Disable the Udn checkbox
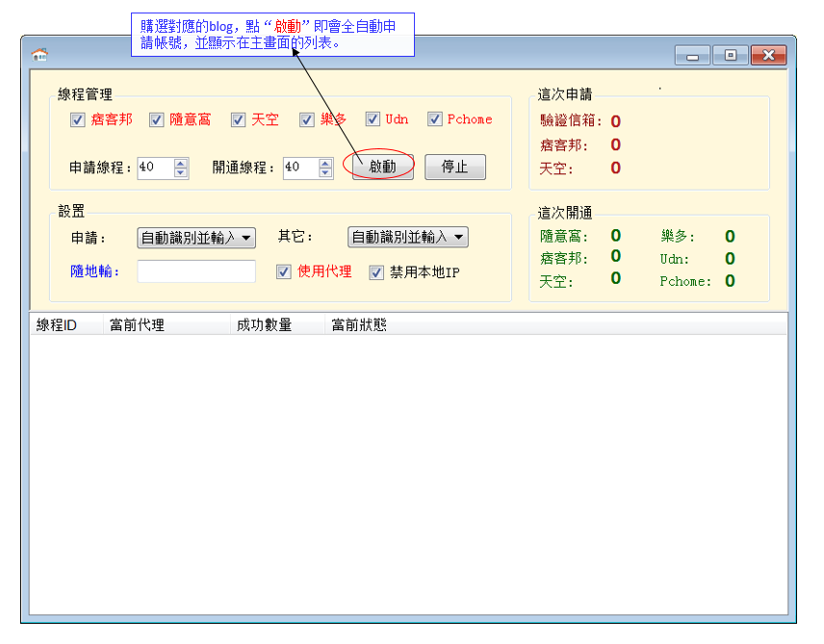This screenshot has width=824, height=644. click(373, 119)
